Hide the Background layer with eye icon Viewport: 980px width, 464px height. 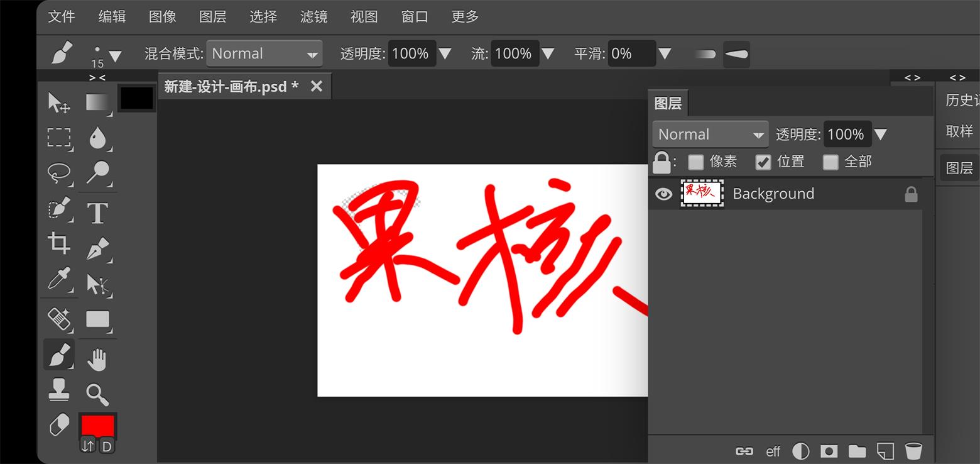coord(663,194)
